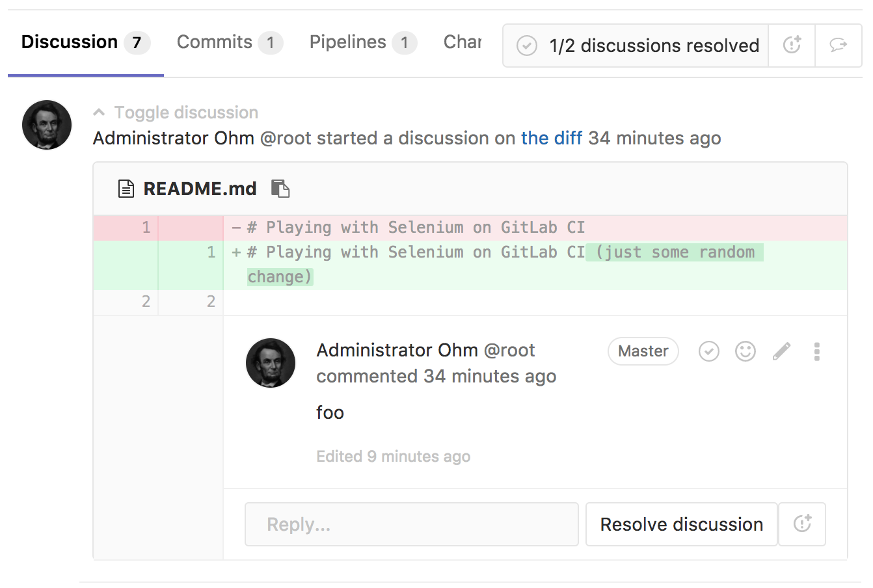Click the Toggle discussion chevron arrow

click(99, 113)
